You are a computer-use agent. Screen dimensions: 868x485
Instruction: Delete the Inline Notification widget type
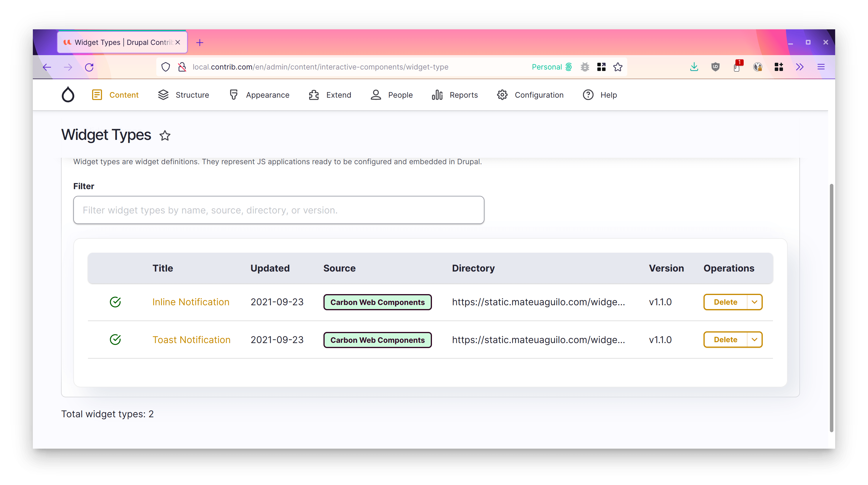[725, 302]
